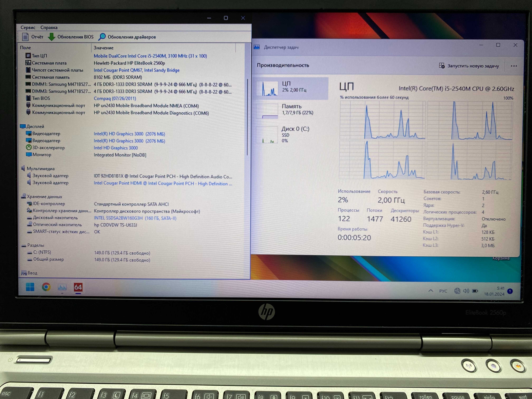Open the network globe tray icon

(457, 291)
